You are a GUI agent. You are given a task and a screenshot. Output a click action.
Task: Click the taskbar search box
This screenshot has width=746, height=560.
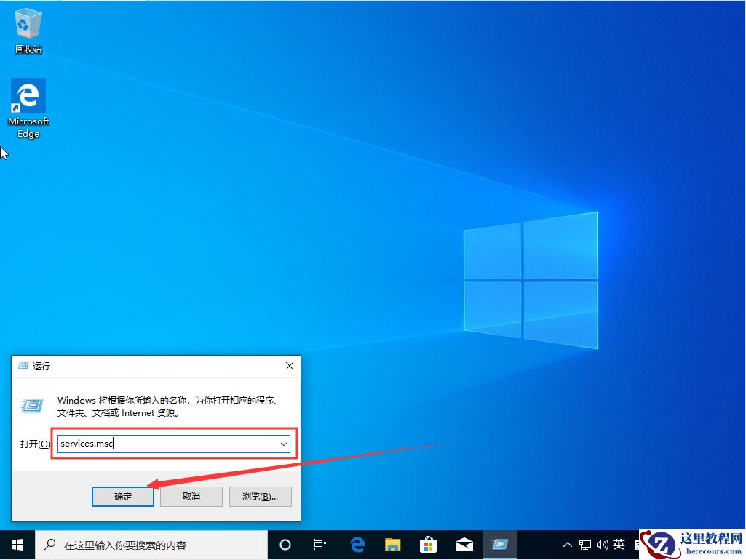click(146, 544)
